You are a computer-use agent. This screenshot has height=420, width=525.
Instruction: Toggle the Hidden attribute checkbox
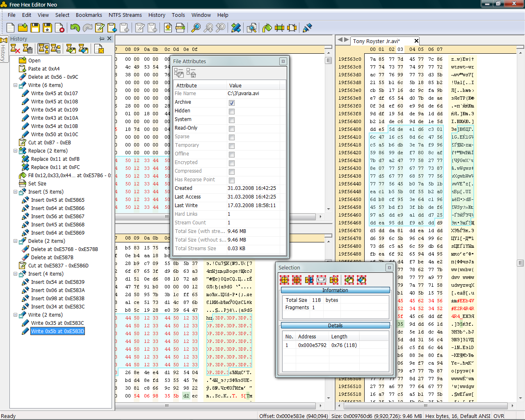pyautogui.click(x=232, y=111)
